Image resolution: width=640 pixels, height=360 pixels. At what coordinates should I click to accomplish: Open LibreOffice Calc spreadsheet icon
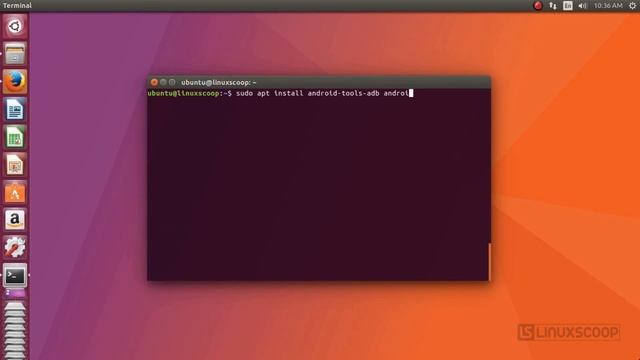click(x=15, y=137)
